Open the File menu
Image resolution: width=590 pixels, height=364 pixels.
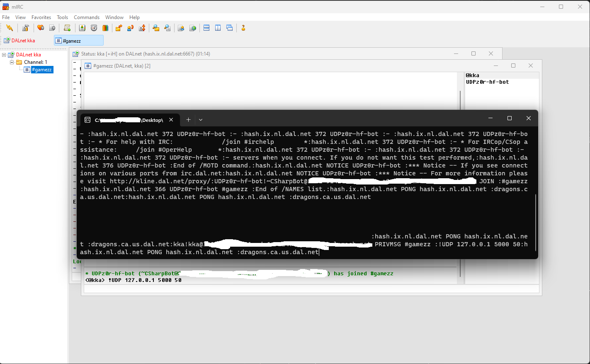point(6,17)
